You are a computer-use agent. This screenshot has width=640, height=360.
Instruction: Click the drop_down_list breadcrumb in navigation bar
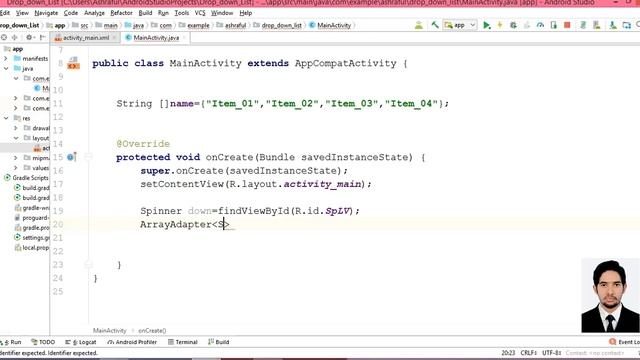[x=278, y=25]
